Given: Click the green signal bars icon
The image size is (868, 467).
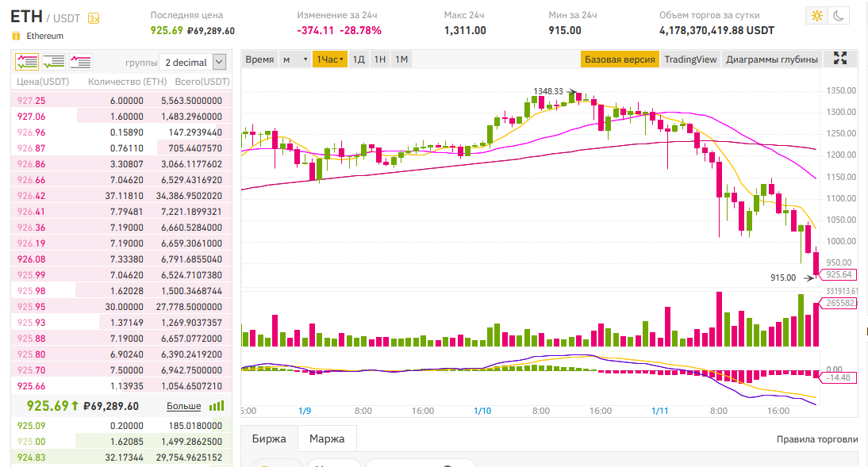Looking at the screenshot, I should coord(216,406).
